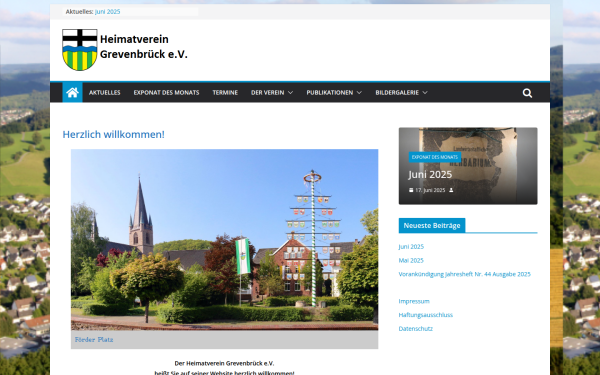This screenshot has width=600, height=375.
Task: Go to the Termine menu item
Action: pos(225,93)
